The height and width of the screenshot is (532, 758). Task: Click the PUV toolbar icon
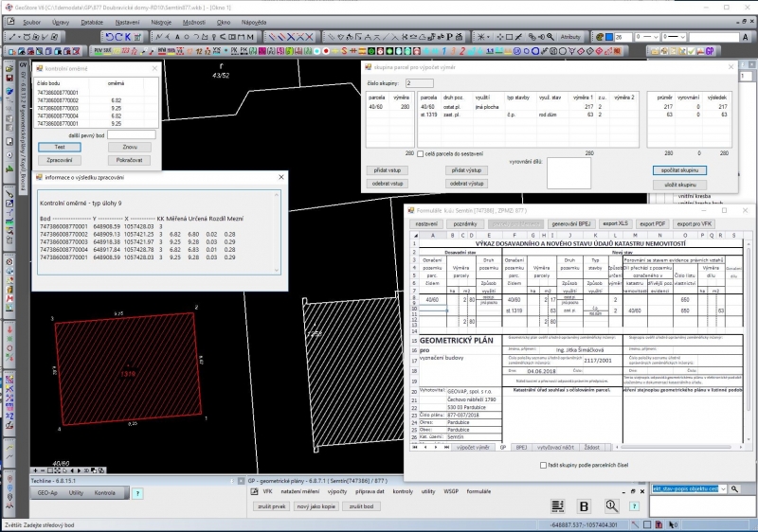98,51
